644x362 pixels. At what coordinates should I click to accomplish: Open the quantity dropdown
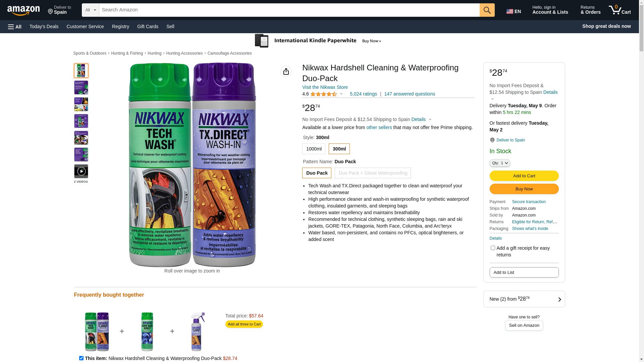click(x=499, y=163)
